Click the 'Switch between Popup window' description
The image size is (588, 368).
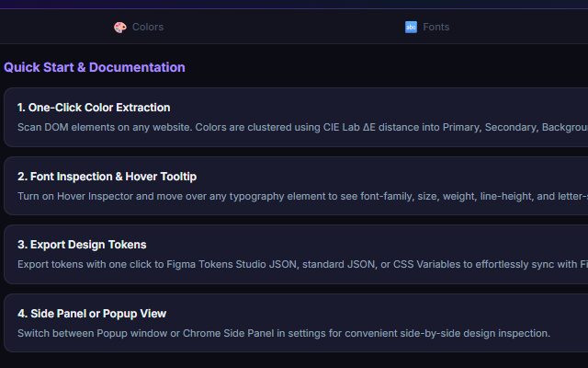[284, 333]
